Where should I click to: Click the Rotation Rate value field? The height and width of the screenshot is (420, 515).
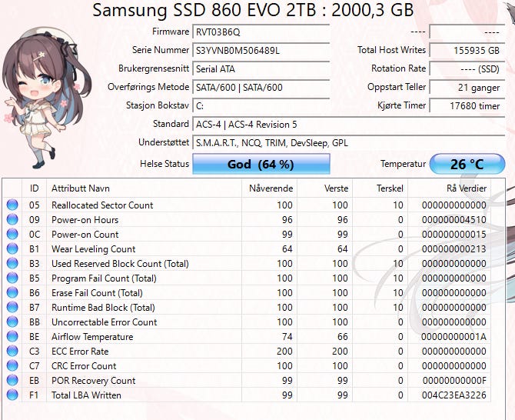(467, 69)
